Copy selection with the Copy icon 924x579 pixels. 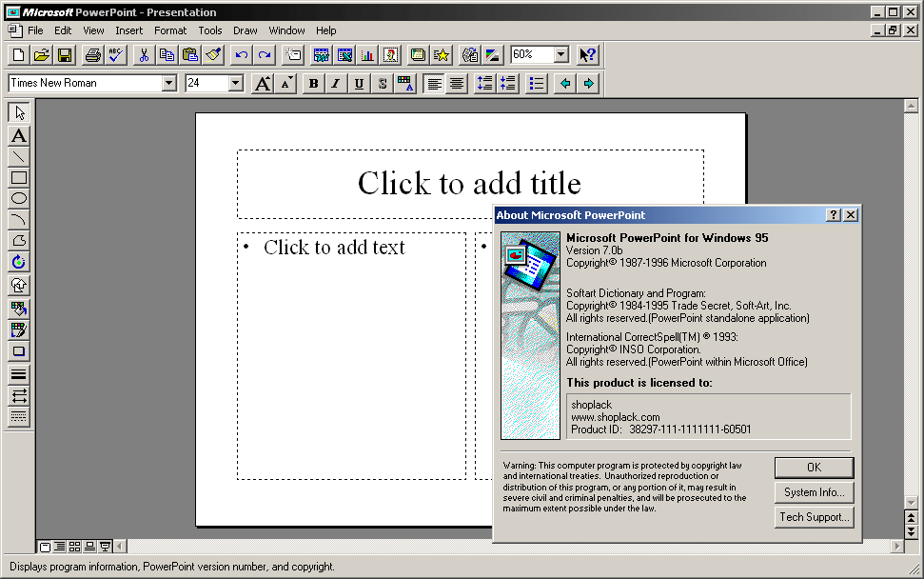pos(167,55)
